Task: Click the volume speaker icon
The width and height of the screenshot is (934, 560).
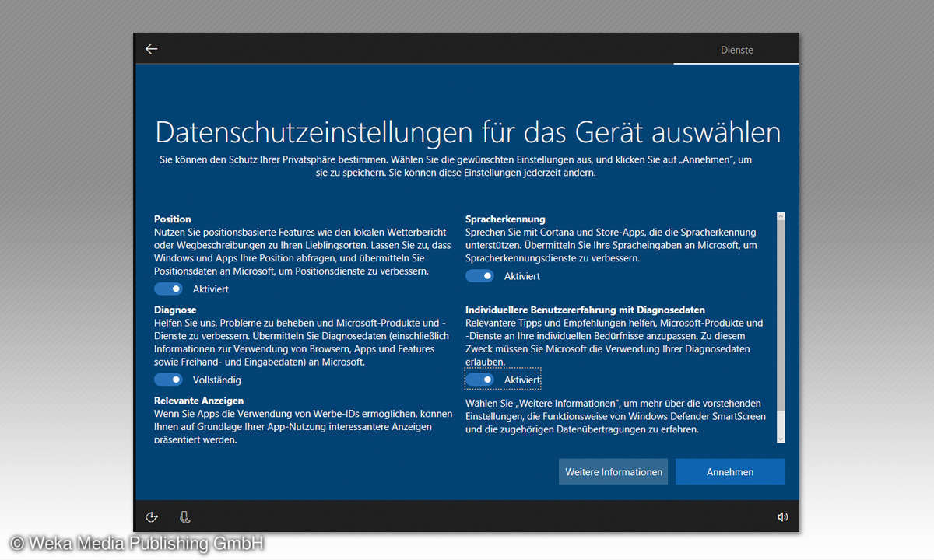Action: pyautogui.click(x=781, y=516)
